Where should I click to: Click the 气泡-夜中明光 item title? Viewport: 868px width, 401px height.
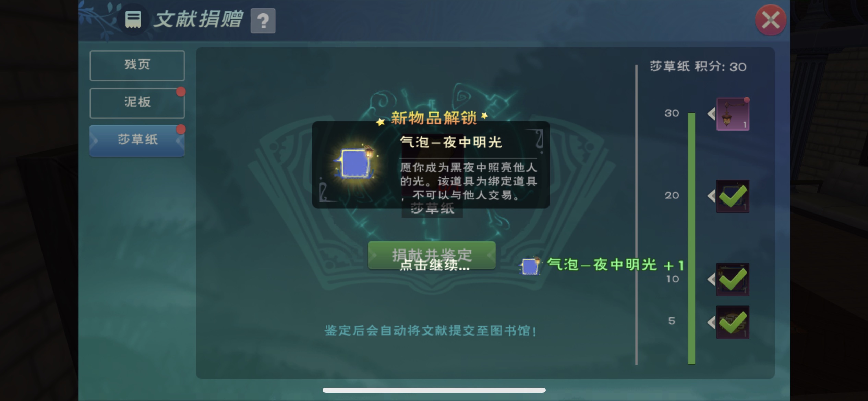pyautogui.click(x=451, y=142)
